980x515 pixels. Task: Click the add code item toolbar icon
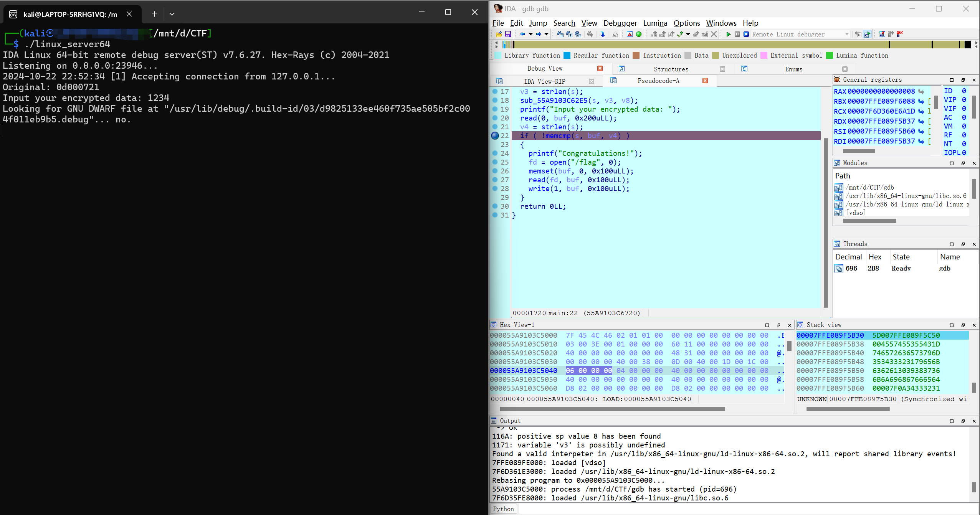coord(654,34)
